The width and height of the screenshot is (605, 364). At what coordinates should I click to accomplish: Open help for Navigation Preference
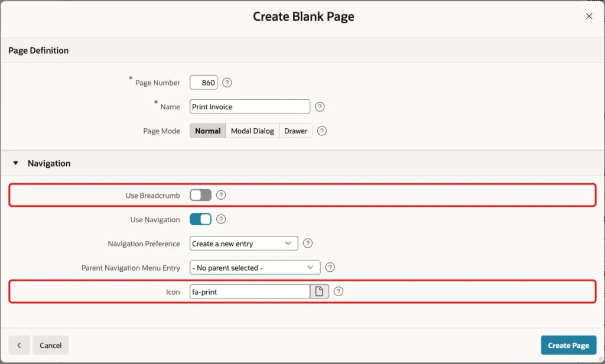coord(307,243)
